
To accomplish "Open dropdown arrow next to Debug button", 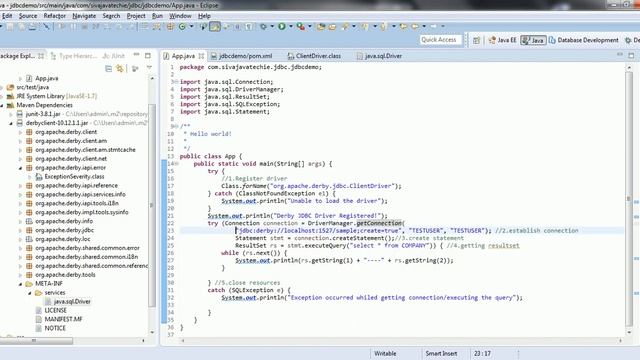I will 272,27.
